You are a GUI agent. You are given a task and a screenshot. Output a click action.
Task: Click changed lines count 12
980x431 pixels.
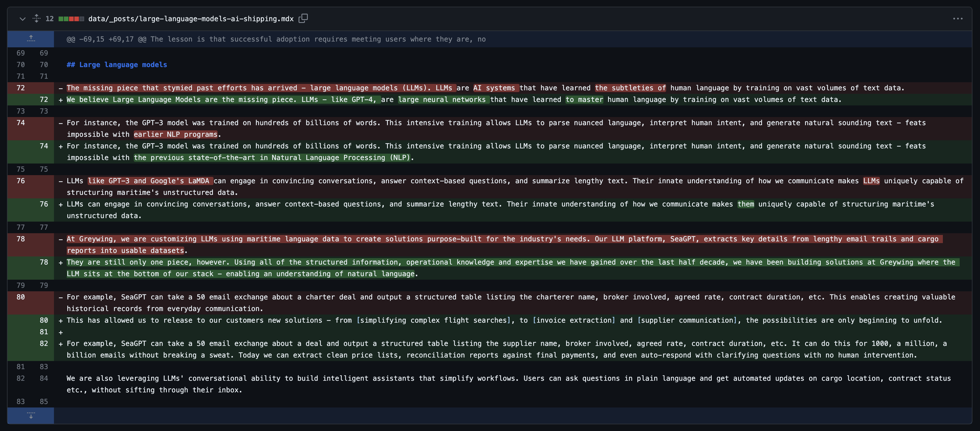[49, 19]
